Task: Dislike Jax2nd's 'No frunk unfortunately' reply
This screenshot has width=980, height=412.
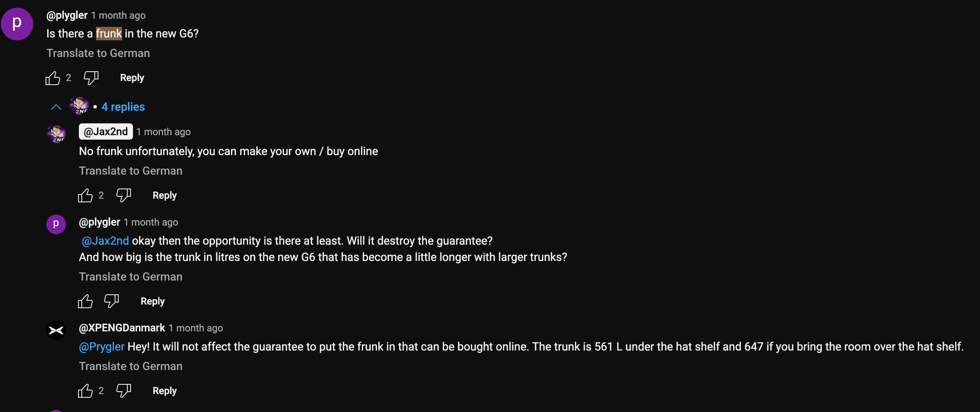Action: tap(123, 195)
